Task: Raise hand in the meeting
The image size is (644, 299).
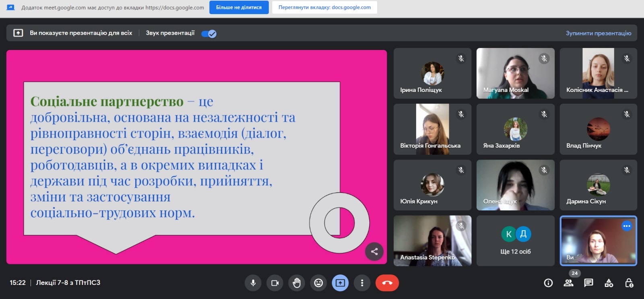Action: click(x=297, y=283)
